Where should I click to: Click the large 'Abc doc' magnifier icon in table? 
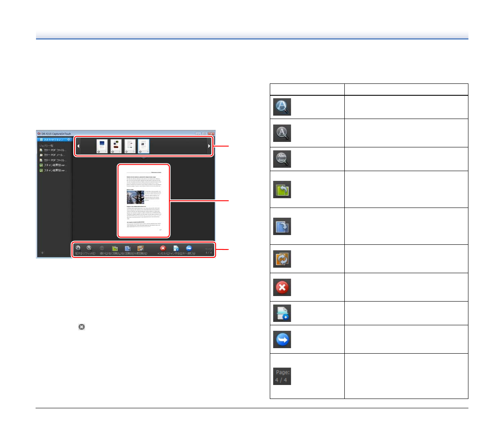tap(282, 159)
